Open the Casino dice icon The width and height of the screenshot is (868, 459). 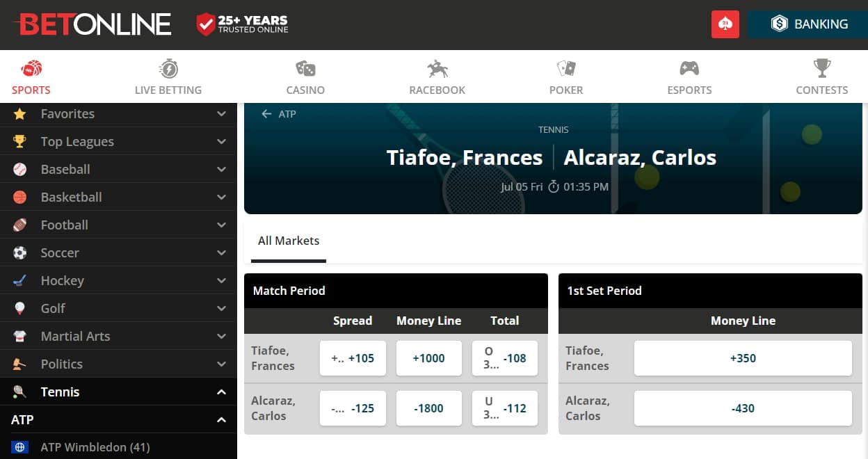305,69
